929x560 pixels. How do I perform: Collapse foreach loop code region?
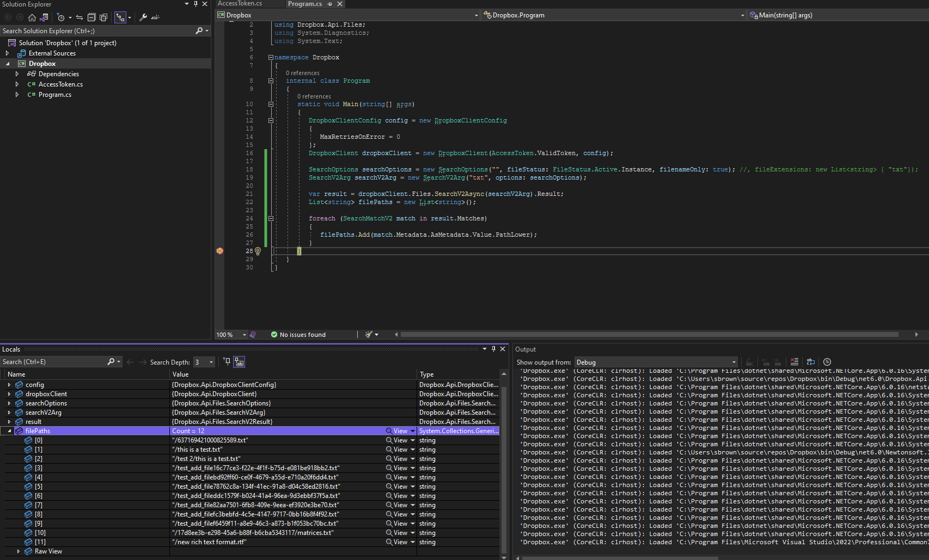[x=271, y=218]
